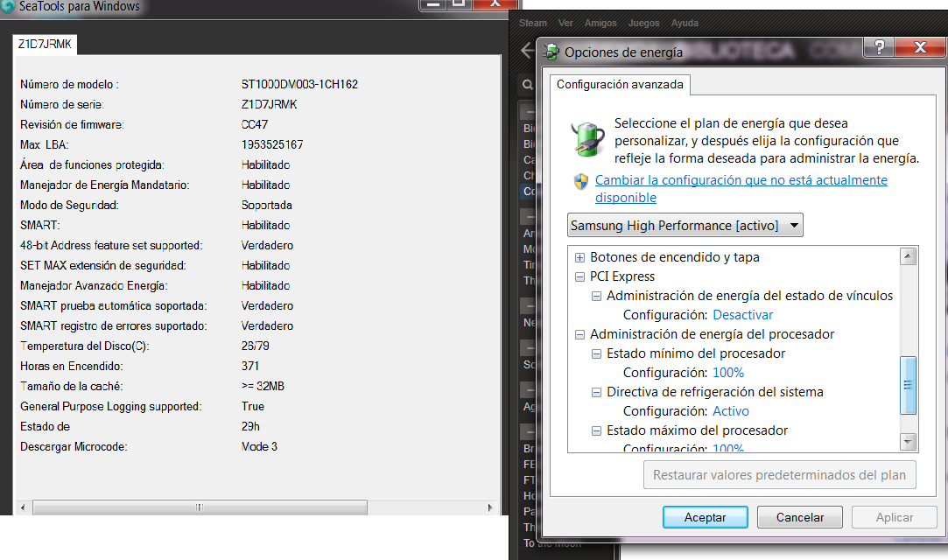Screen dimensions: 948x560
Task: Click the Mode 3 value for Descargar Microcode
Action: [259, 446]
